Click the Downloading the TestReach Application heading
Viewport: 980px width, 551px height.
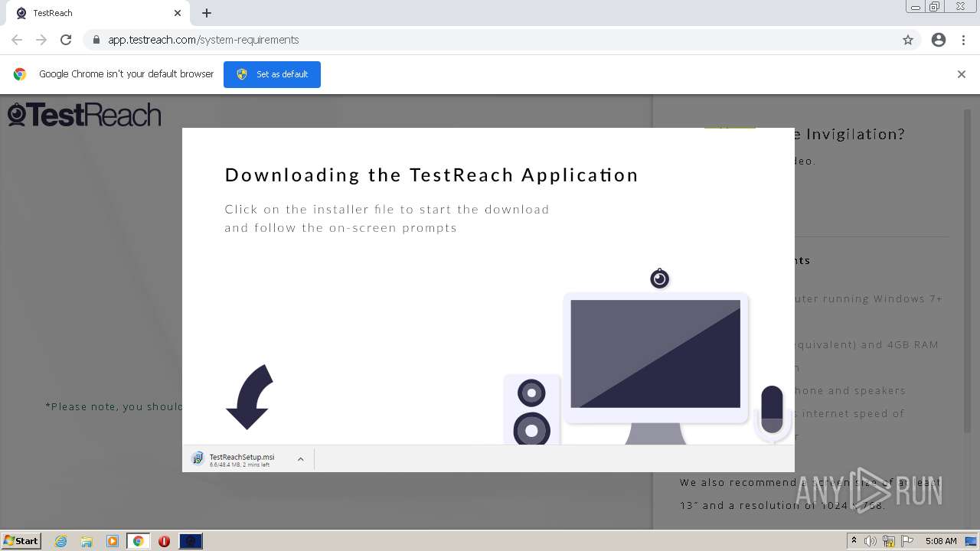(x=432, y=174)
